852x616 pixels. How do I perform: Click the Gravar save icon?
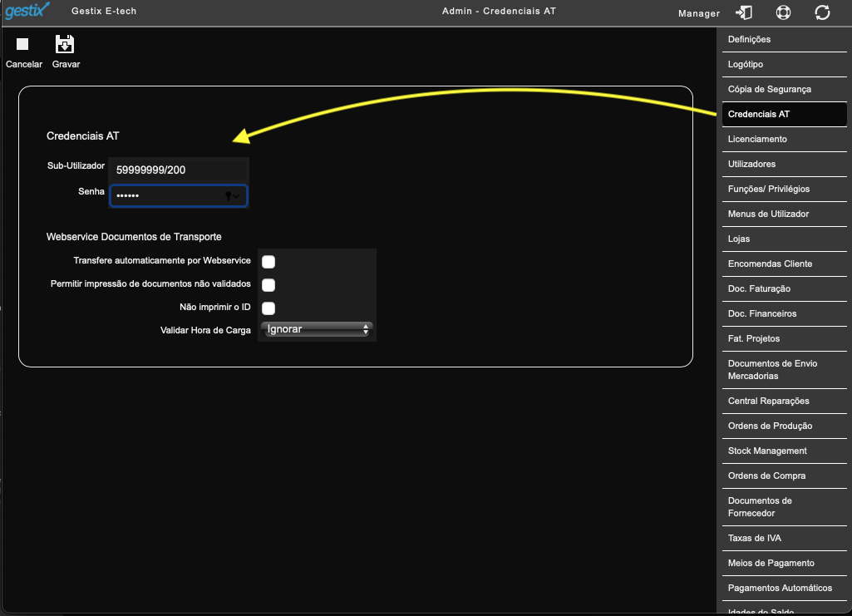(x=65, y=44)
